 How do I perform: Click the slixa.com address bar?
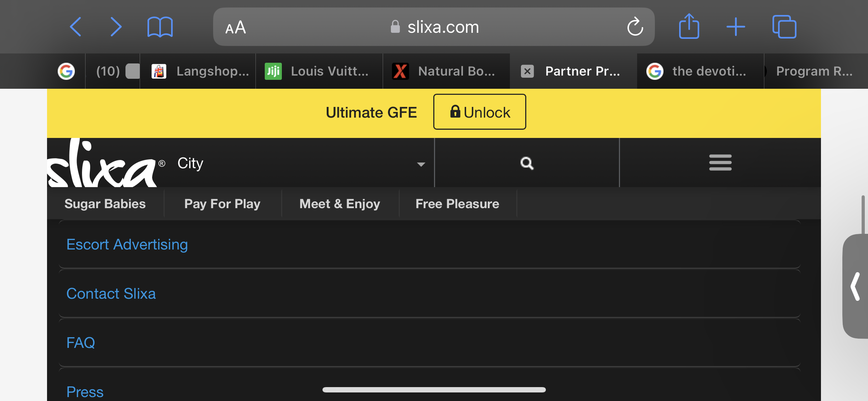click(434, 27)
